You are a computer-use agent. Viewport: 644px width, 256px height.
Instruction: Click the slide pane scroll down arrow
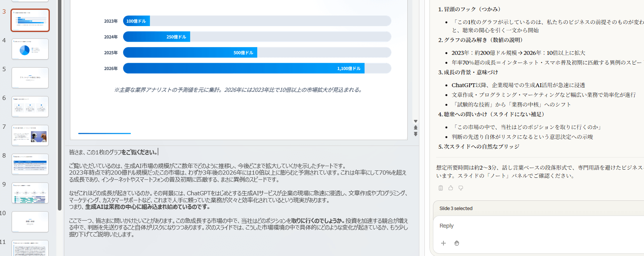pos(415,121)
